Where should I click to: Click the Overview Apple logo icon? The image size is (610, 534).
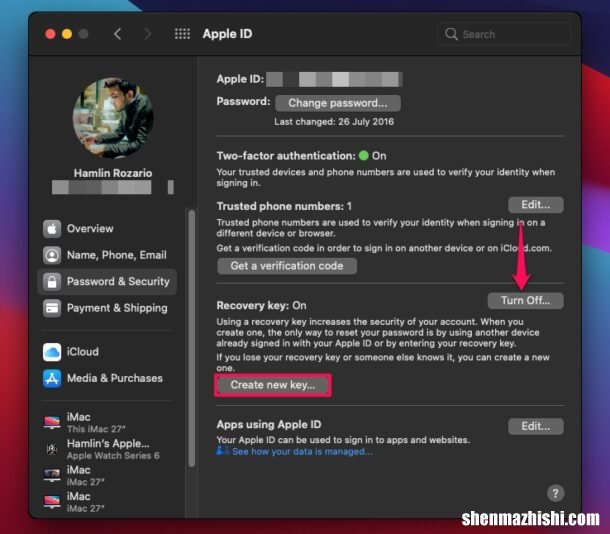(52, 229)
